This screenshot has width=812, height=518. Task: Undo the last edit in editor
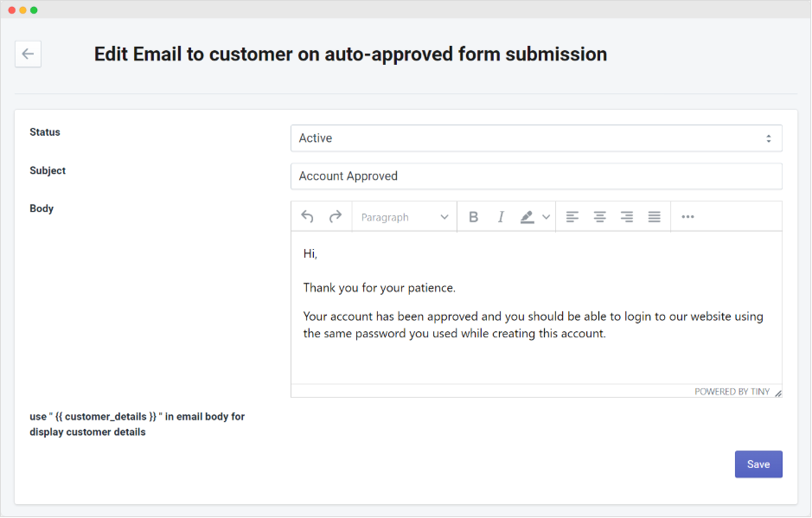coord(307,217)
